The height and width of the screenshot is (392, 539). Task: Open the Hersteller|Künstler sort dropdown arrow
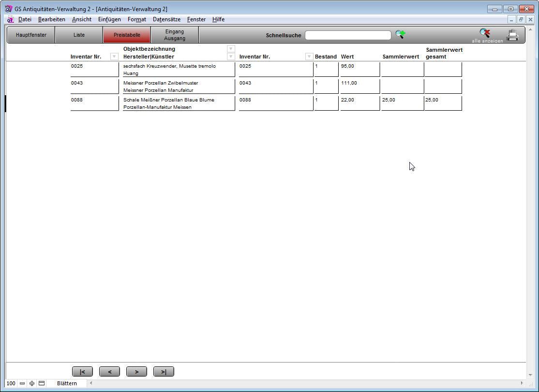pos(231,57)
